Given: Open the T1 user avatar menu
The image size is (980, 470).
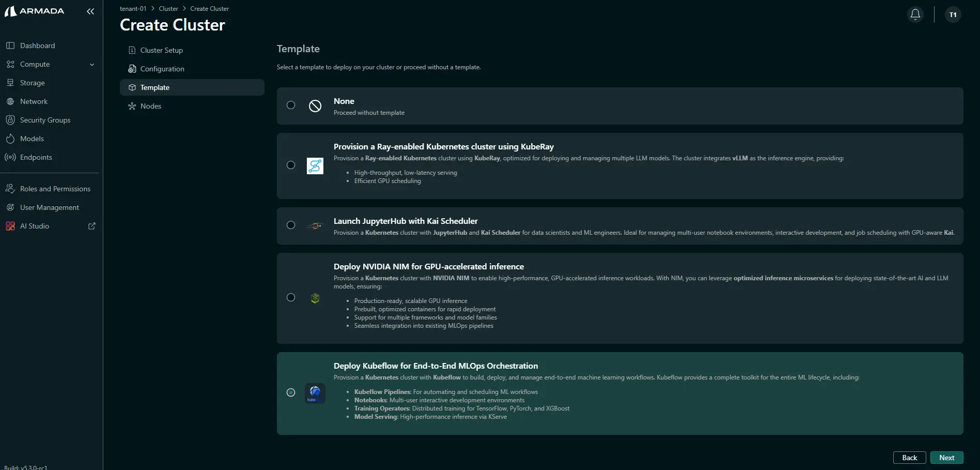Looking at the screenshot, I should (x=953, y=14).
